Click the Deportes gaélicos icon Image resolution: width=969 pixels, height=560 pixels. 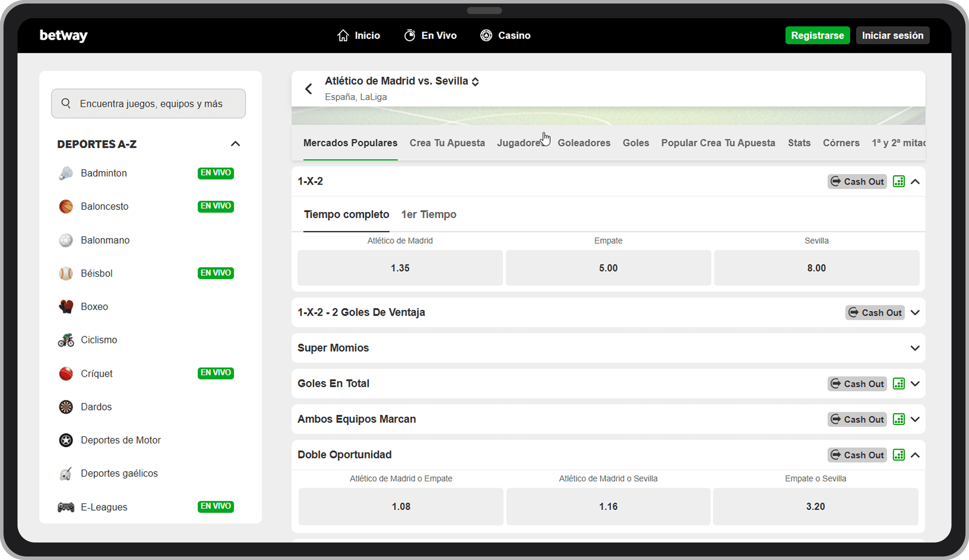66,474
